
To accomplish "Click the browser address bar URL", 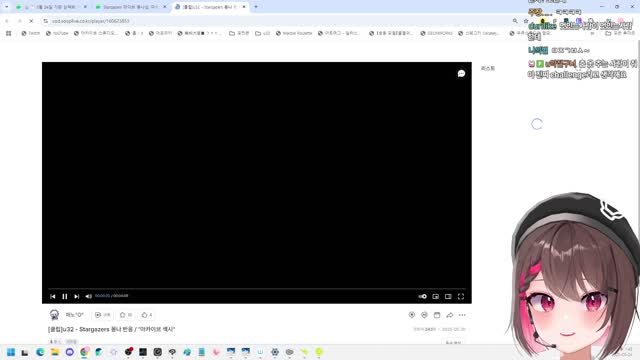I will pyautogui.click(x=91, y=21).
